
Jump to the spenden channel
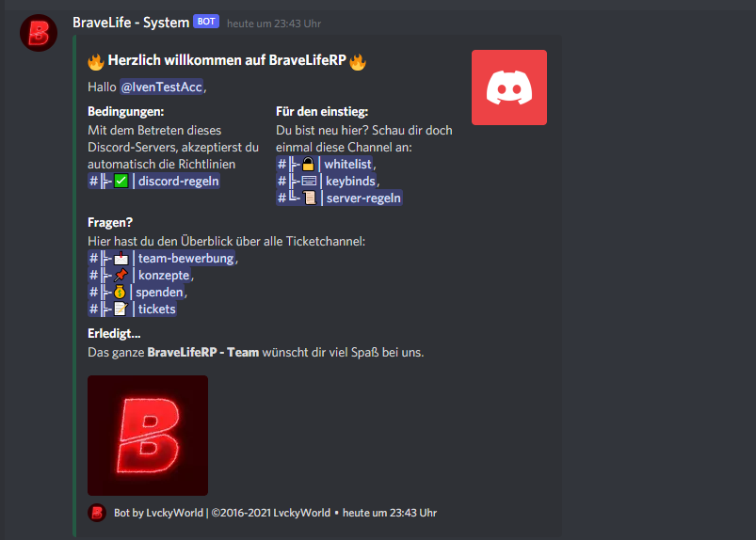click(136, 292)
